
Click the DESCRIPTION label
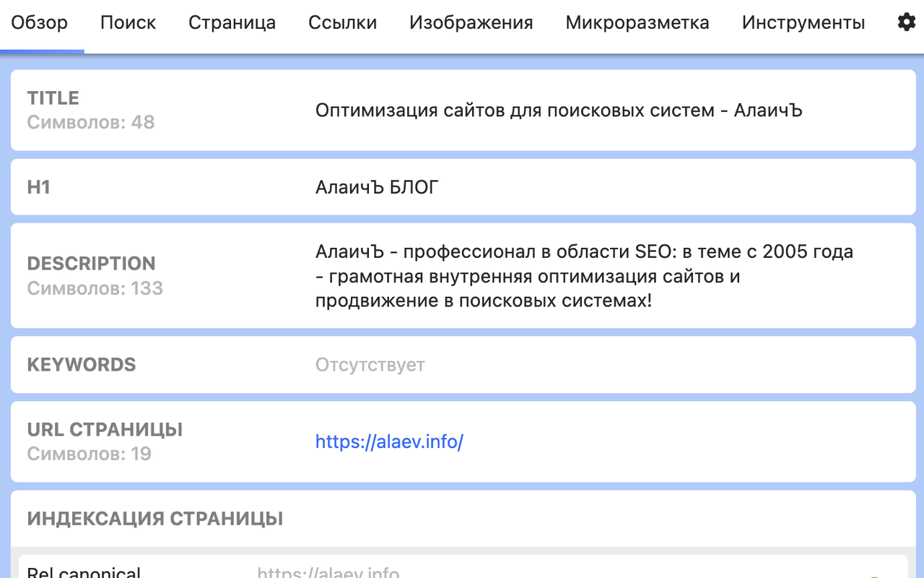(91, 264)
